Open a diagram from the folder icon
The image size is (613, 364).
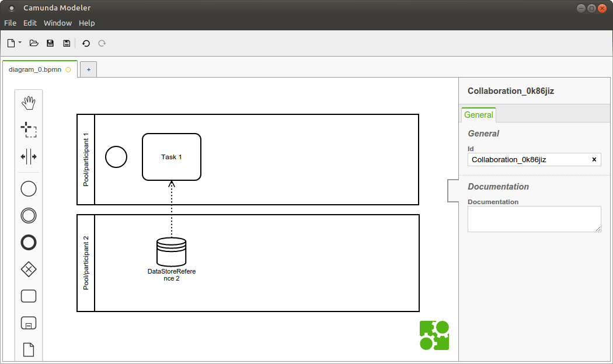click(x=34, y=43)
